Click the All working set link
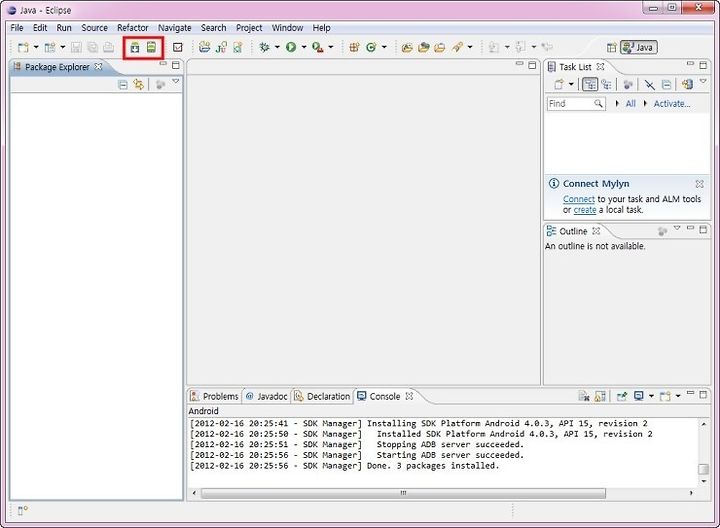This screenshot has width=720, height=528. 631,104
